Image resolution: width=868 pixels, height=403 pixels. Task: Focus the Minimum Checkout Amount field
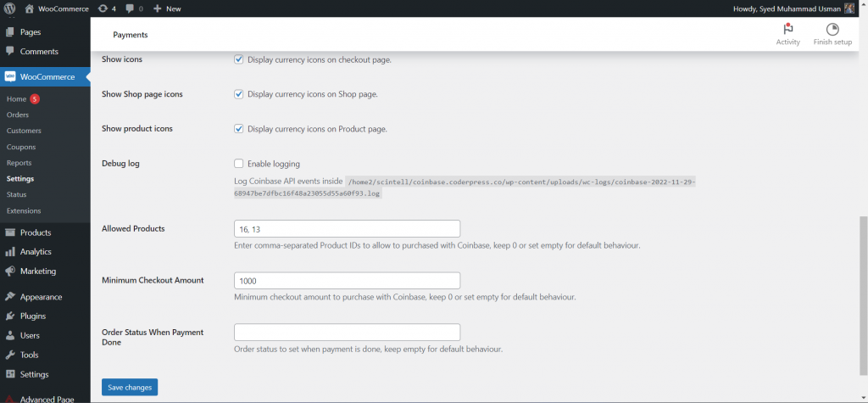(347, 281)
